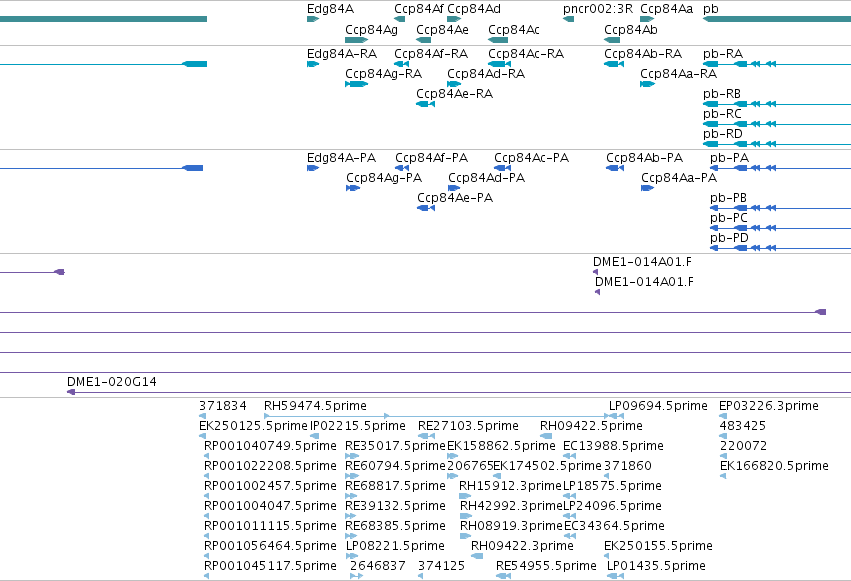Screen dimensions: 851x581
Task: Select protein Ccp84Af-PA
Action: pos(431,158)
